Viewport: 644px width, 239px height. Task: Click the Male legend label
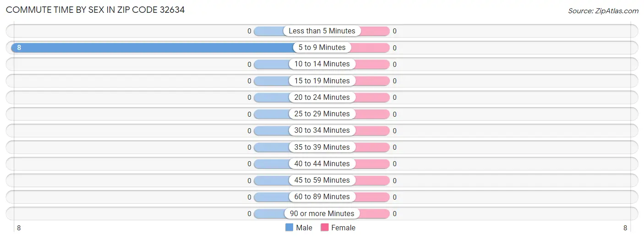(x=304, y=228)
